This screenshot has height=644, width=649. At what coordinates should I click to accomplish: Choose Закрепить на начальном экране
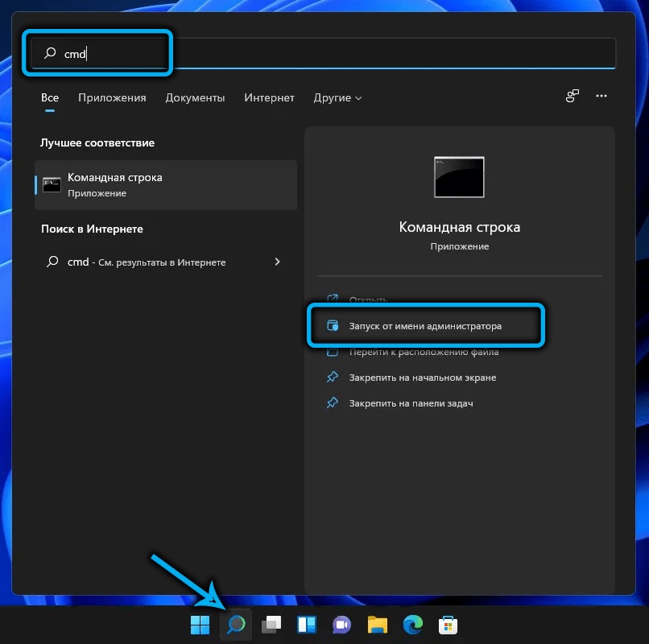(422, 377)
